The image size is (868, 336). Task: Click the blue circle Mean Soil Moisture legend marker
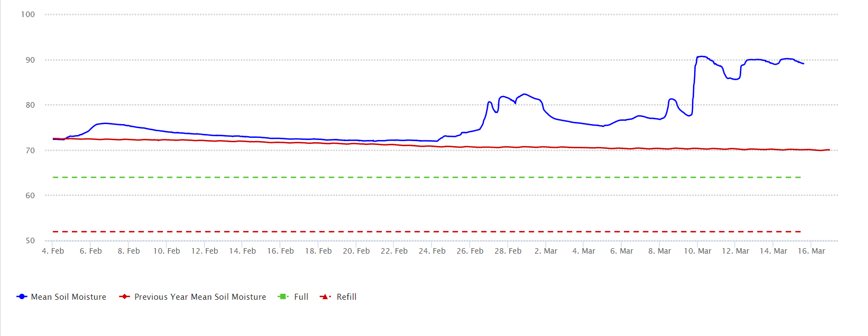click(x=22, y=296)
